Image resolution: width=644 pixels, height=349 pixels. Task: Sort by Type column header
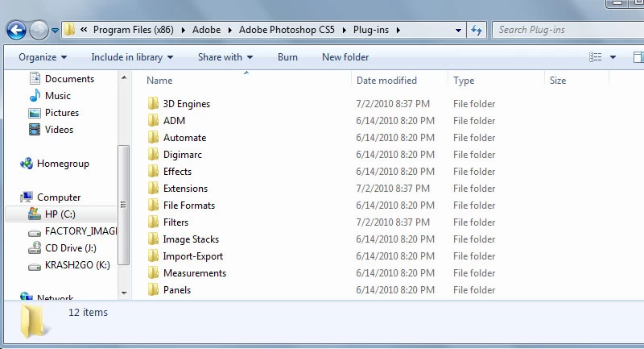point(496,80)
